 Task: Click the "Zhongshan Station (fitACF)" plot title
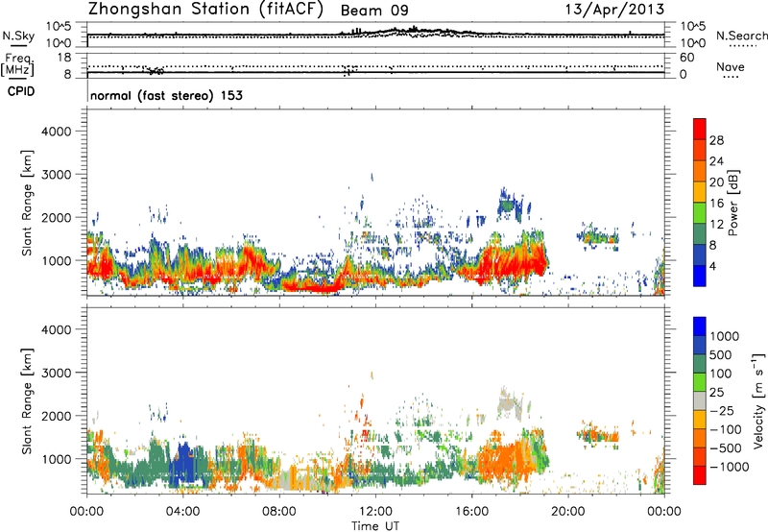pyautogui.click(x=205, y=10)
